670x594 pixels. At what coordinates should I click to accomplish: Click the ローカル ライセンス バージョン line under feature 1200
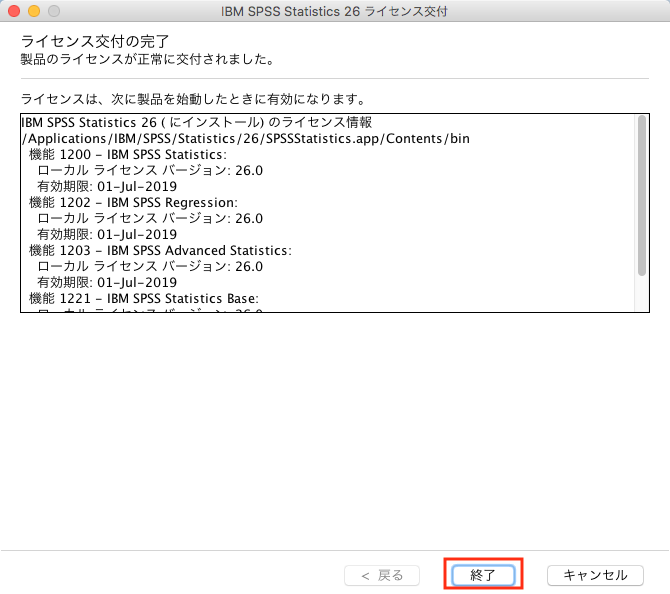(x=150, y=171)
